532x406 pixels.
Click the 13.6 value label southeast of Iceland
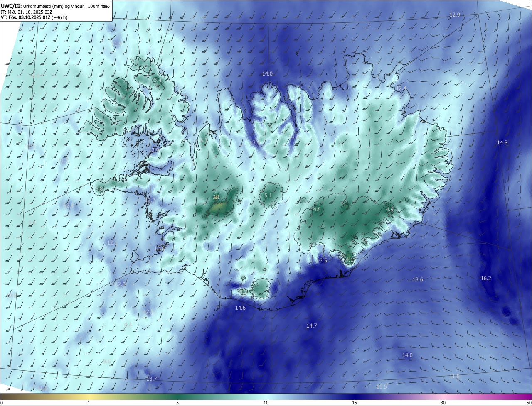[418, 280]
